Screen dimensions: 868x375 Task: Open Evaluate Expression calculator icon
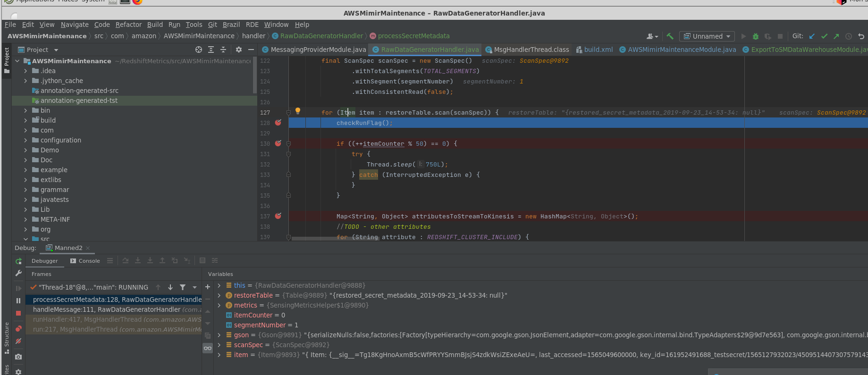coord(202,260)
